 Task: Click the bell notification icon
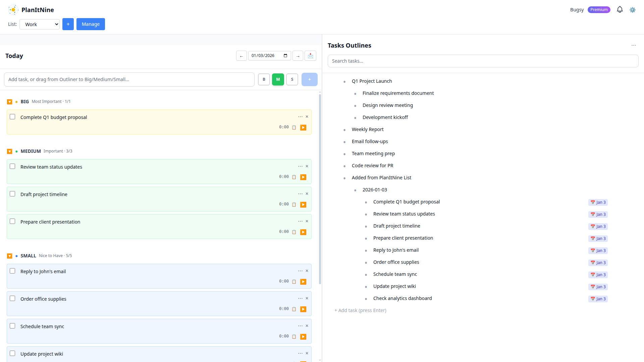coord(620,9)
